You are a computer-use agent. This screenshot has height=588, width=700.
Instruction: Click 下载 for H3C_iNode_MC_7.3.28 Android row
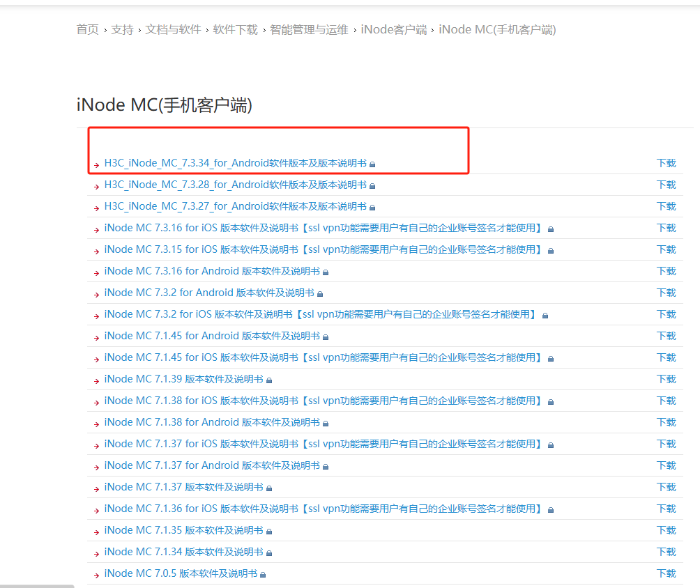[x=667, y=185]
